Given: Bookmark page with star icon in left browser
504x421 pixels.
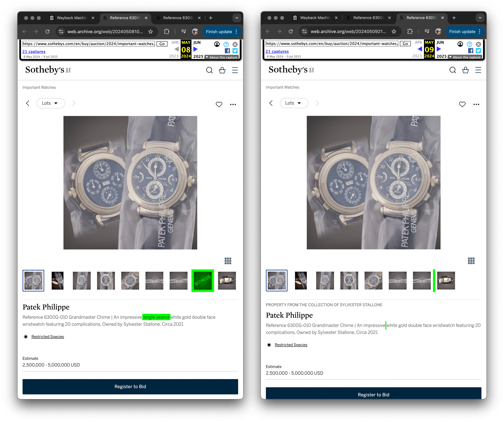Looking at the screenshot, I should 150,32.
